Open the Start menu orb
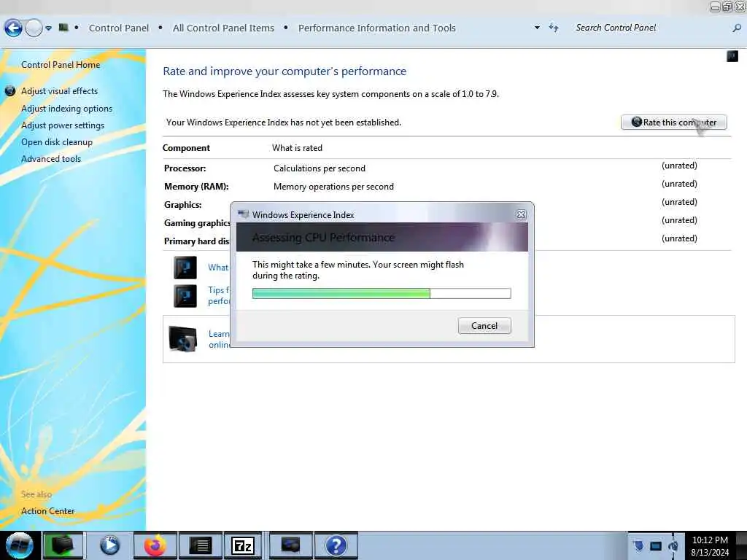Image resolution: width=747 pixels, height=560 pixels. 20,545
